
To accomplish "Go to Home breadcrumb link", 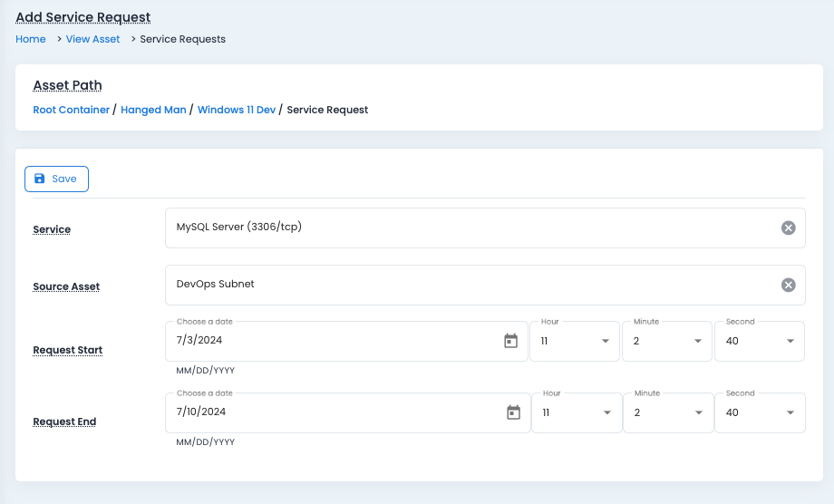I will pos(31,39).
